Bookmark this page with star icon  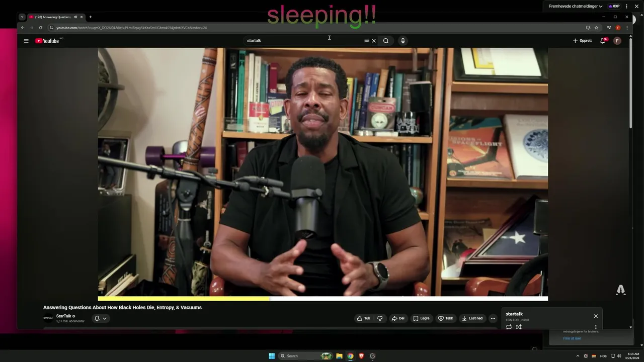tap(597, 28)
